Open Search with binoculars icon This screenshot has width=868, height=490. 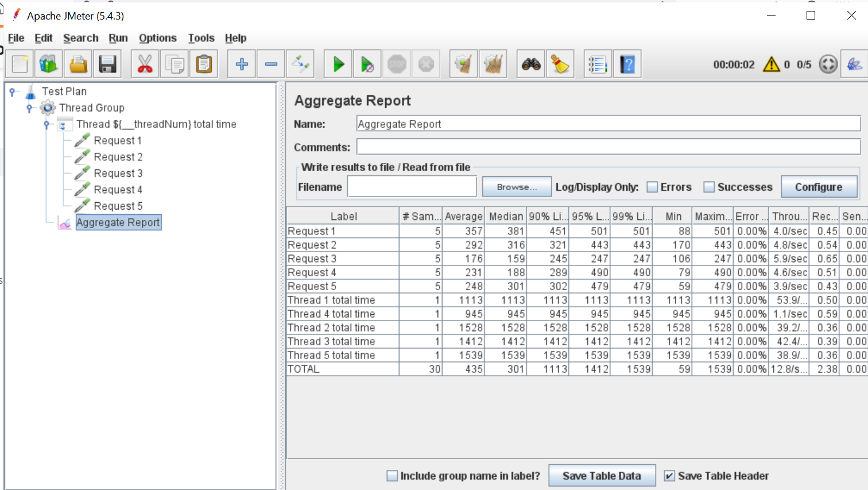click(x=531, y=64)
